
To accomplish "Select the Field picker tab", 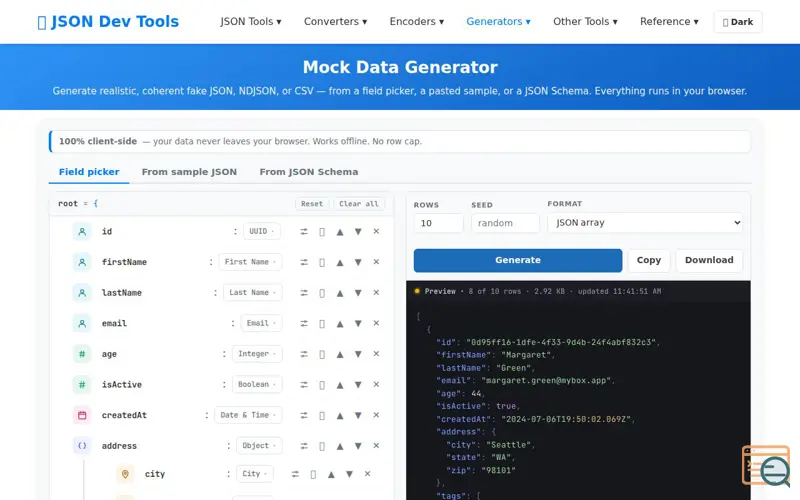I will (x=89, y=172).
